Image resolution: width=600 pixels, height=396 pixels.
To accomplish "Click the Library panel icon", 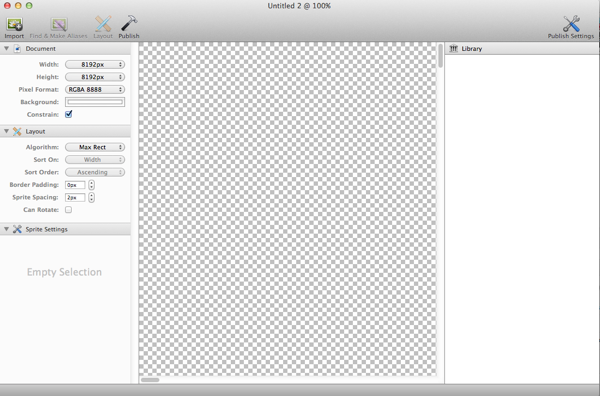I will tap(453, 49).
